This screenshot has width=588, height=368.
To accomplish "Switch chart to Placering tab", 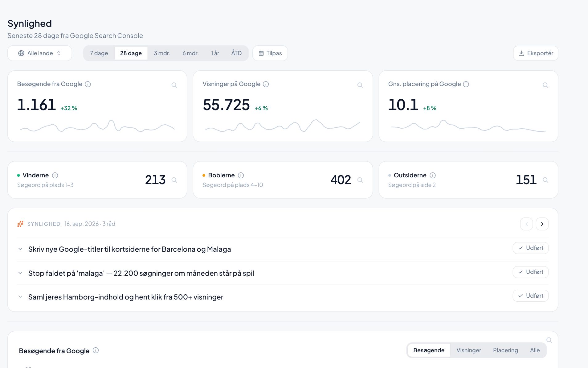I will 505,350.
